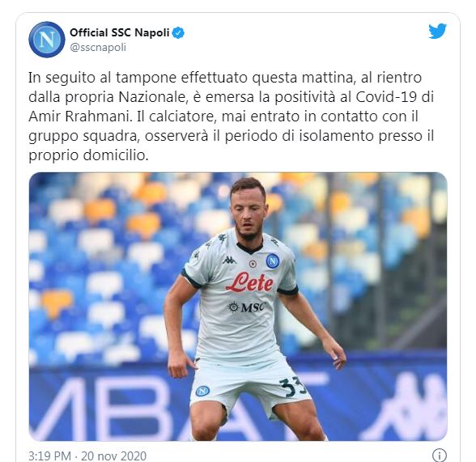The height and width of the screenshot is (462, 476).
Task: Click the blue verified badge
Action: tap(178, 32)
